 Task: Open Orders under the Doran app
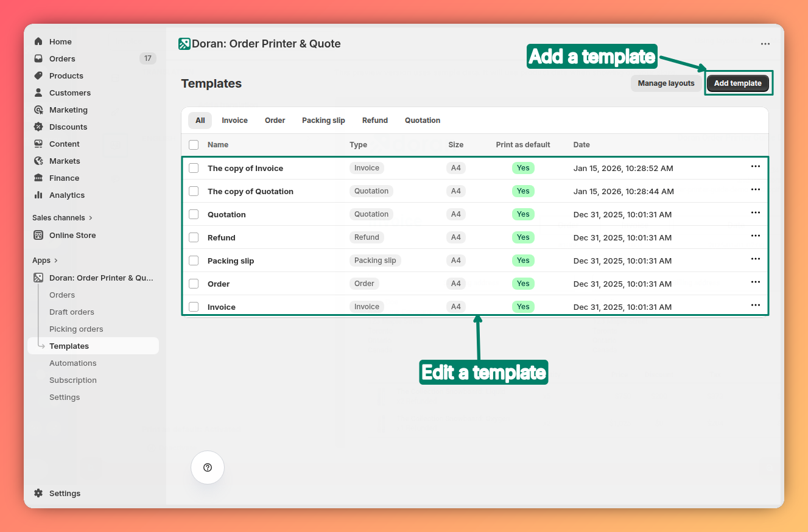click(62, 295)
